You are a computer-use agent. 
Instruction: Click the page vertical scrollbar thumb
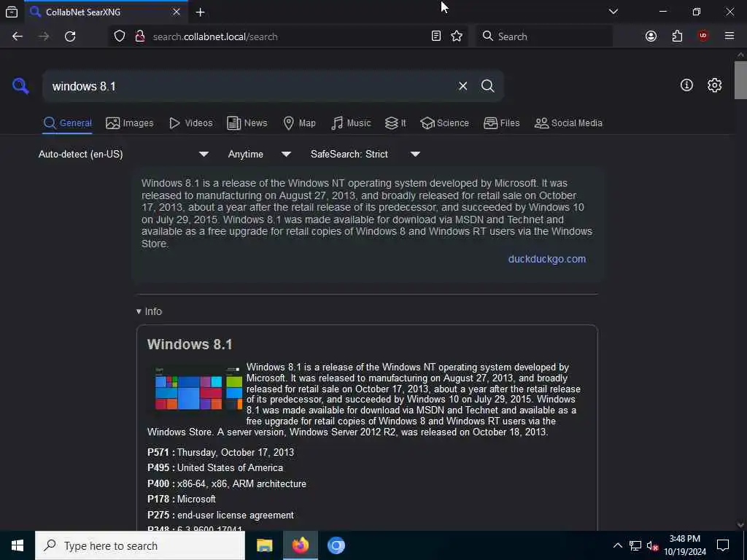tap(740, 80)
